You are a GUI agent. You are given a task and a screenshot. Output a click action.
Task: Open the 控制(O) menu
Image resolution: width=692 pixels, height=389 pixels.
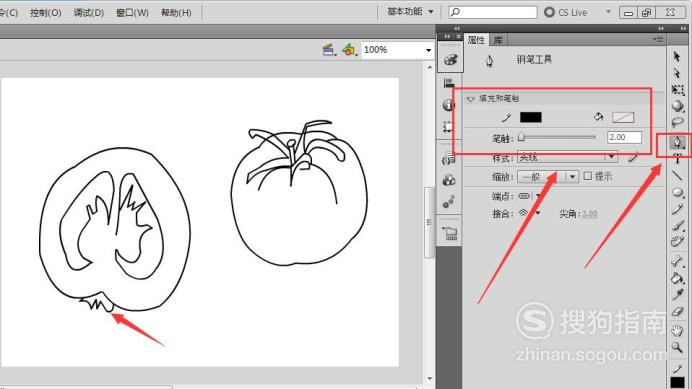(x=45, y=13)
